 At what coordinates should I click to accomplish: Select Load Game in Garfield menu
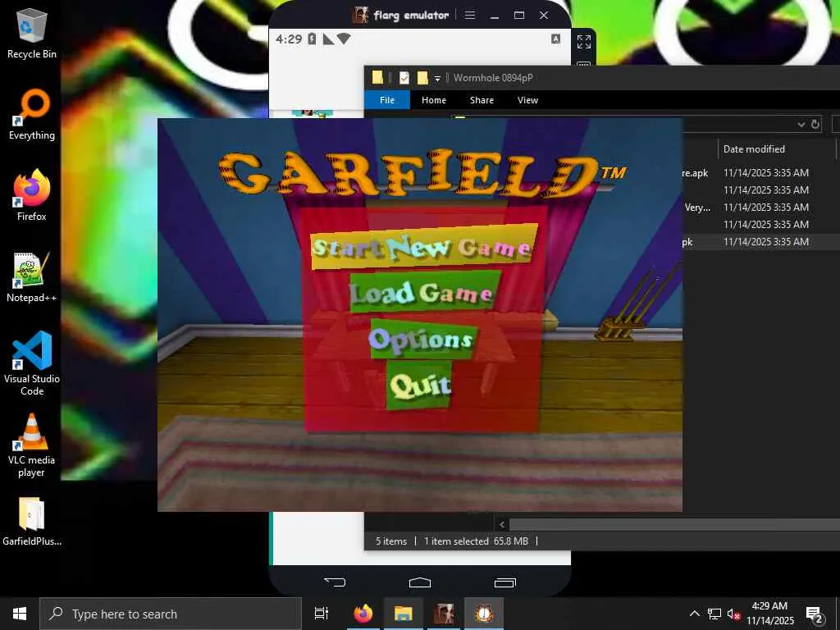[x=425, y=292]
